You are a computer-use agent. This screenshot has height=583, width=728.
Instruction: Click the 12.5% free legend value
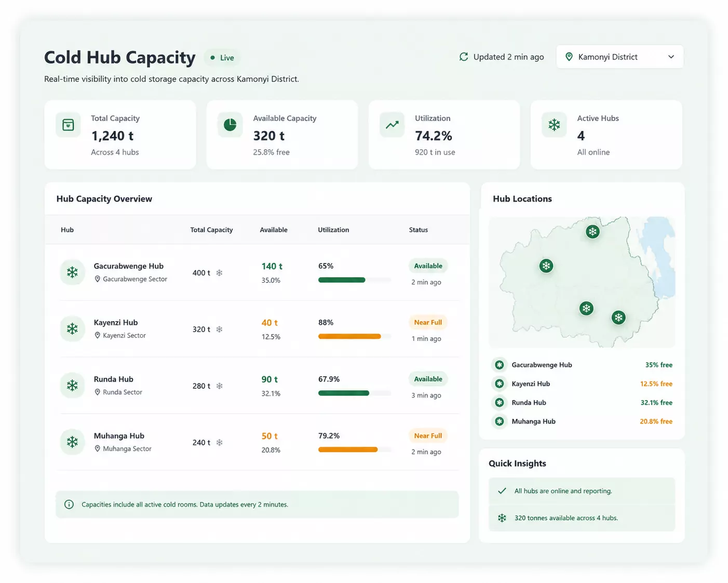[656, 384]
